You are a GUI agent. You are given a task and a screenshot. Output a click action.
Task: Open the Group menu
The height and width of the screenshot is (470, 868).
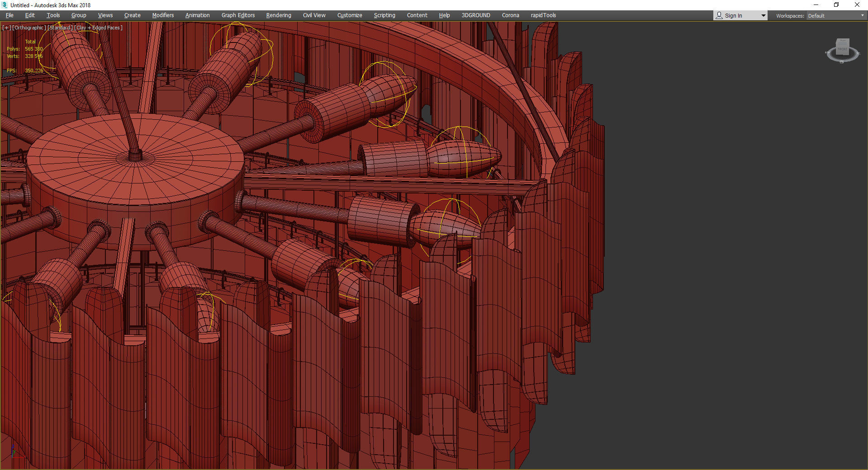click(79, 15)
